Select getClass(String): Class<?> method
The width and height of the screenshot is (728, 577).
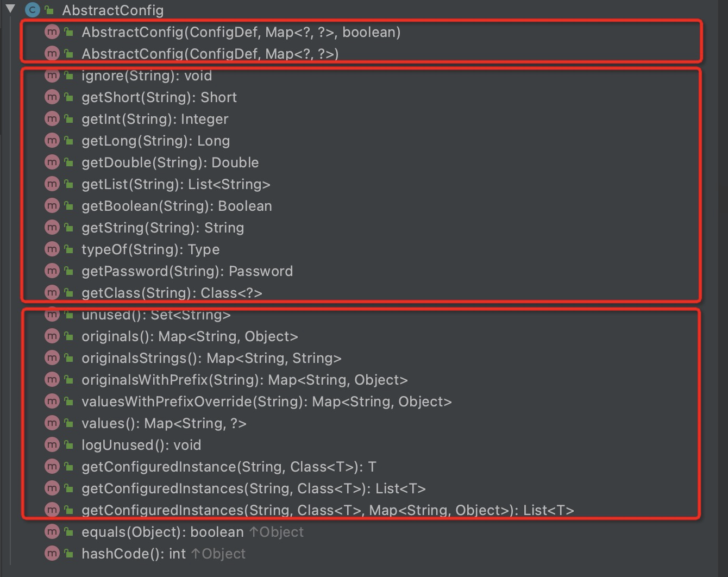pos(172,293)
